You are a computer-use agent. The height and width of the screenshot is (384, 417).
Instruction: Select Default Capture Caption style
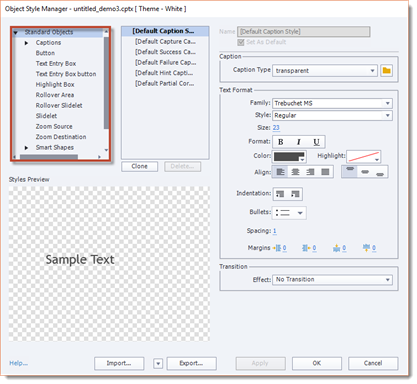[165, 42]
